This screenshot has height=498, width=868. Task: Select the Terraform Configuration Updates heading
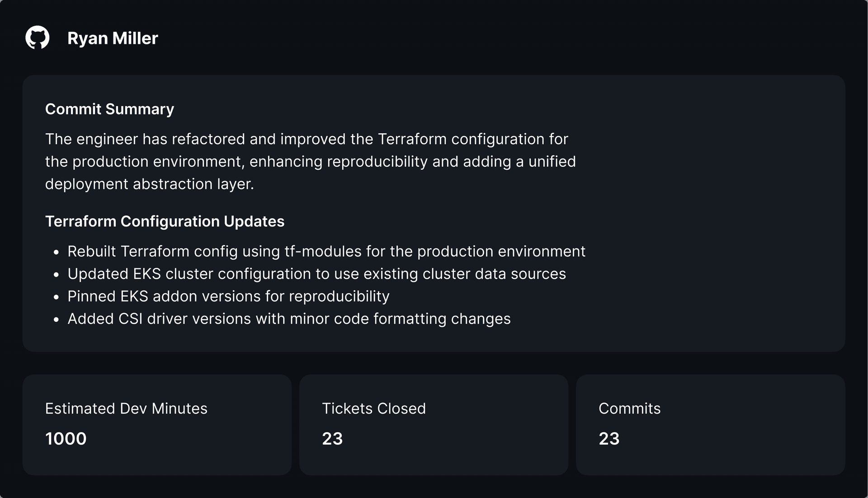pos(165,221)
